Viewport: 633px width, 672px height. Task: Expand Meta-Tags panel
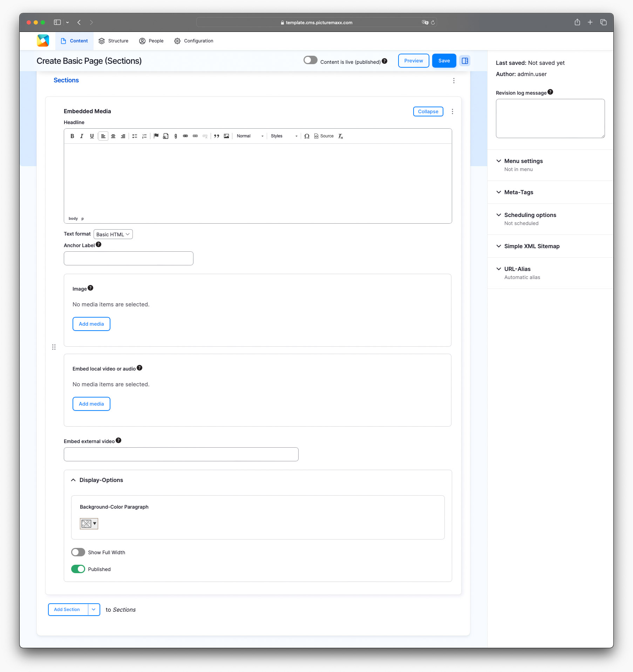[519, 192]
